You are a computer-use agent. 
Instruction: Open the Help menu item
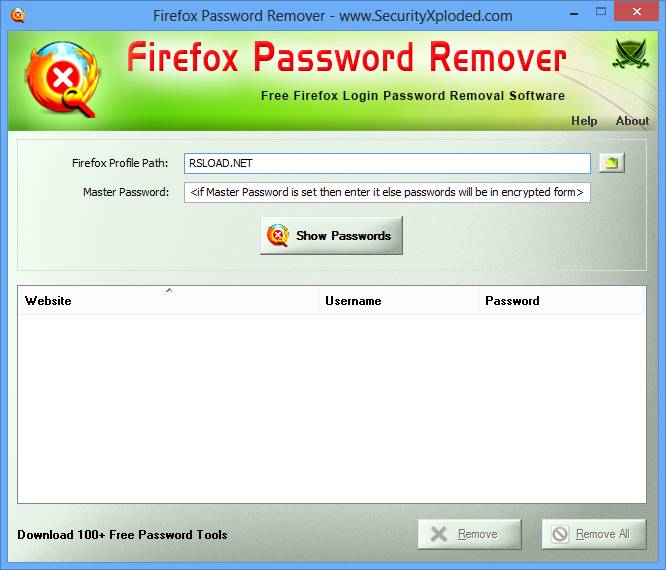click(x=584, y=121)
